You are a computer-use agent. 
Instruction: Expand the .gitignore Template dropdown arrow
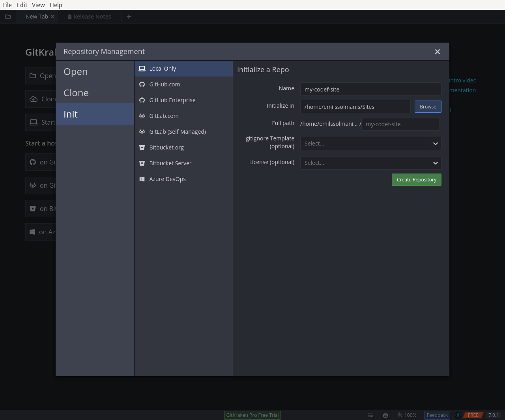click(x=436, y=144)
